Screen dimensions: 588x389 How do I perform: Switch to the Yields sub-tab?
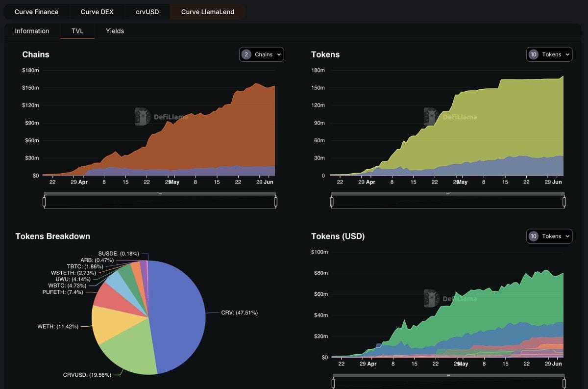click(115, 31)
